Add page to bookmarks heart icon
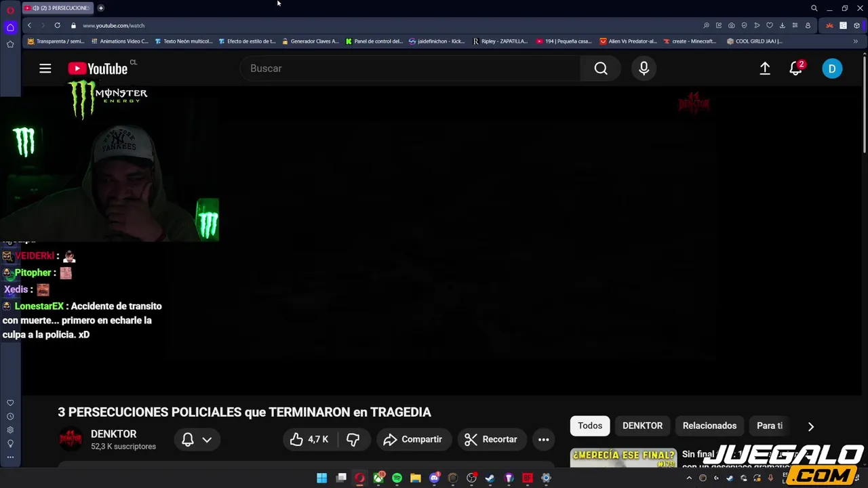 [x=770, y=26]
